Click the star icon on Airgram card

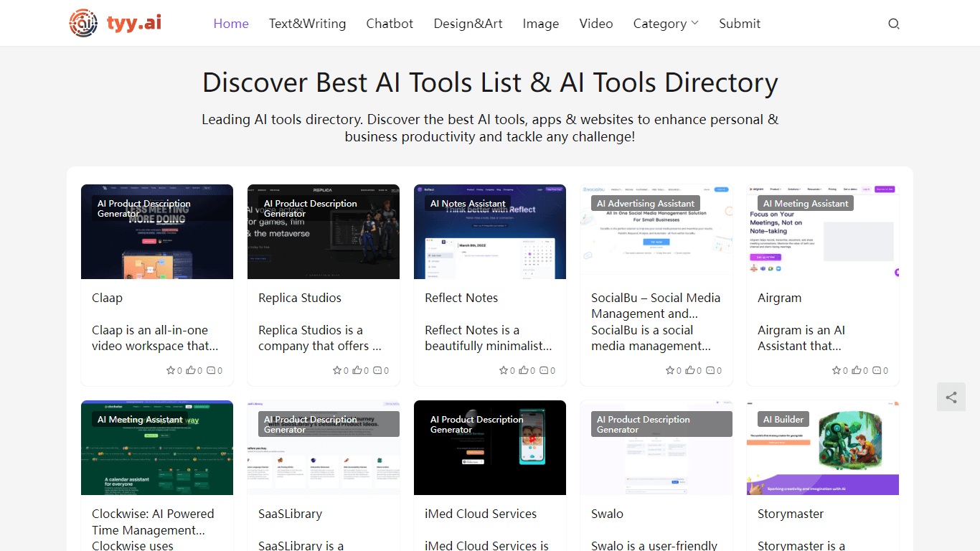click(x=837, y=371)
